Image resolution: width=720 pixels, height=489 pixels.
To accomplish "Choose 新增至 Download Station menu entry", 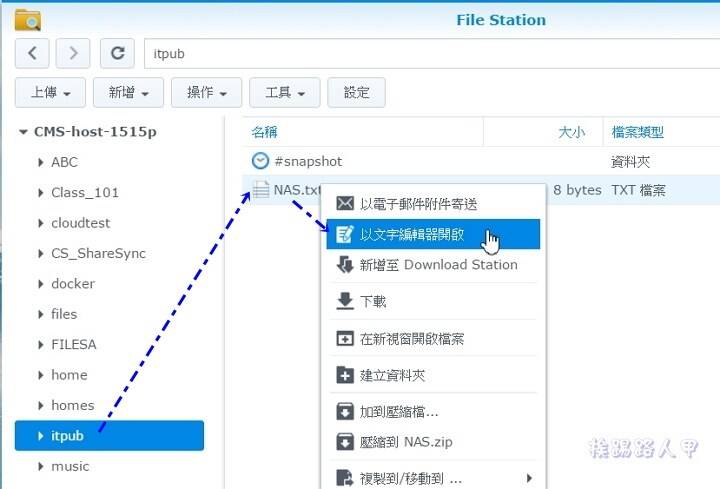I will [x=433, y=265].
